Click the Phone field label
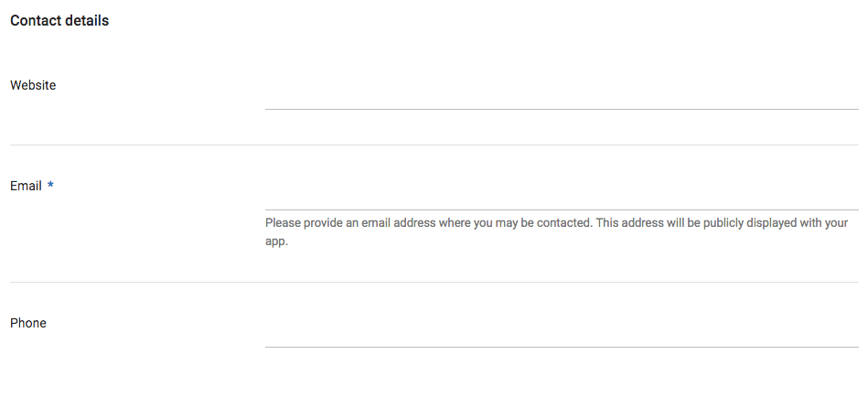868x408 pixels. [x=28, y=323]
